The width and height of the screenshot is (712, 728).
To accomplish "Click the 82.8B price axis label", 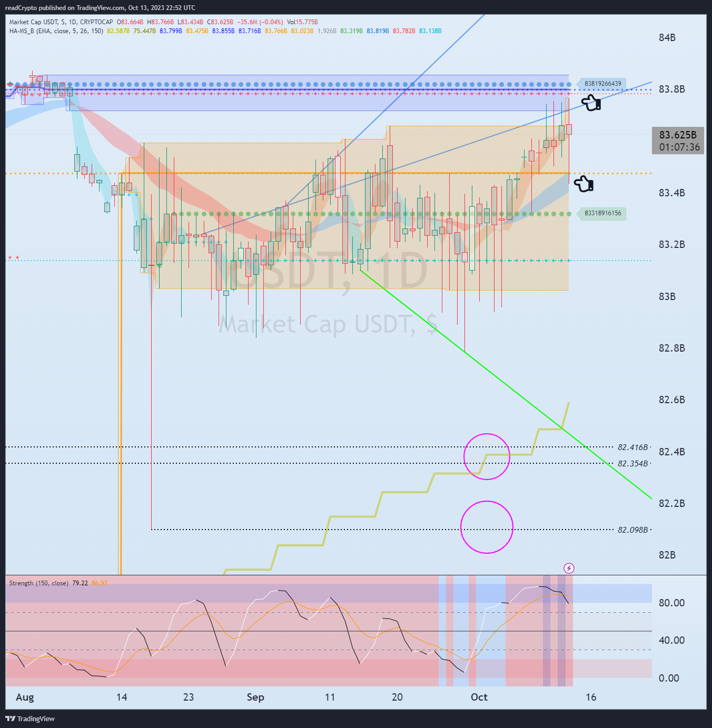I will [672, 348].
